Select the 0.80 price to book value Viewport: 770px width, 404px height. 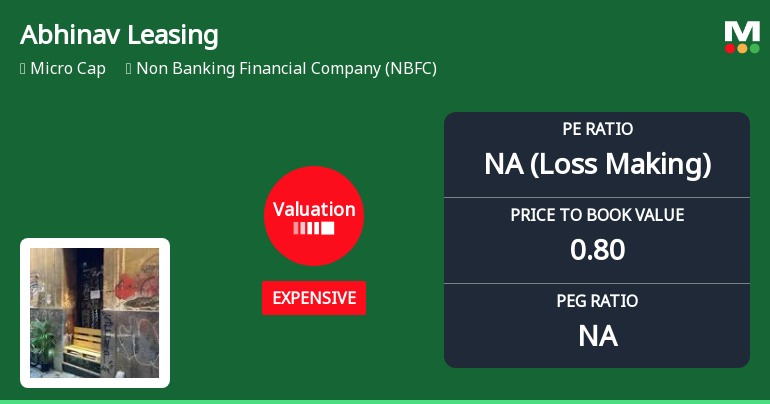click(x=597, y=250)
